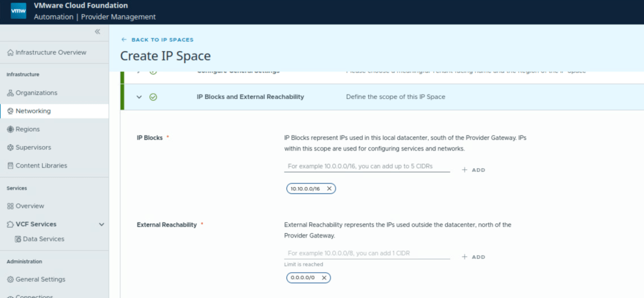This screenshot has width=644, height=298.
Task: Remove the 10.10.0.0/16 CIDR tag
Action: pos(329,188)
